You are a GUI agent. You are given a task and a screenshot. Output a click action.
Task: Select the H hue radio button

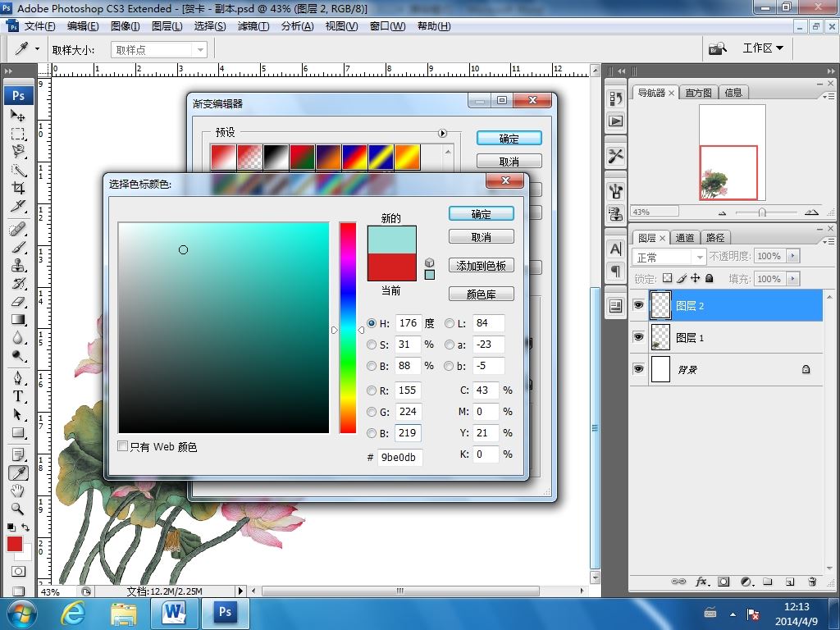[x=372, y=323]
